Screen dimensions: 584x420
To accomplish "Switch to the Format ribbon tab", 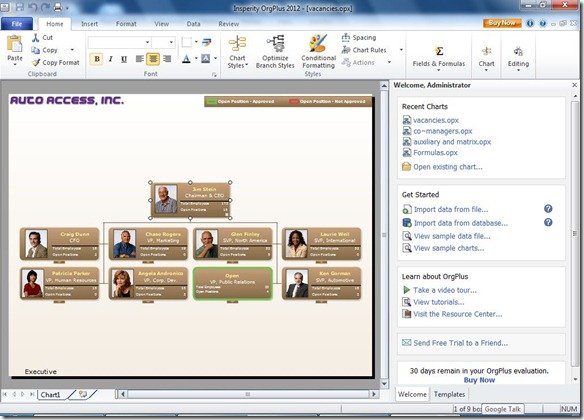I will (x=126, y=23).
